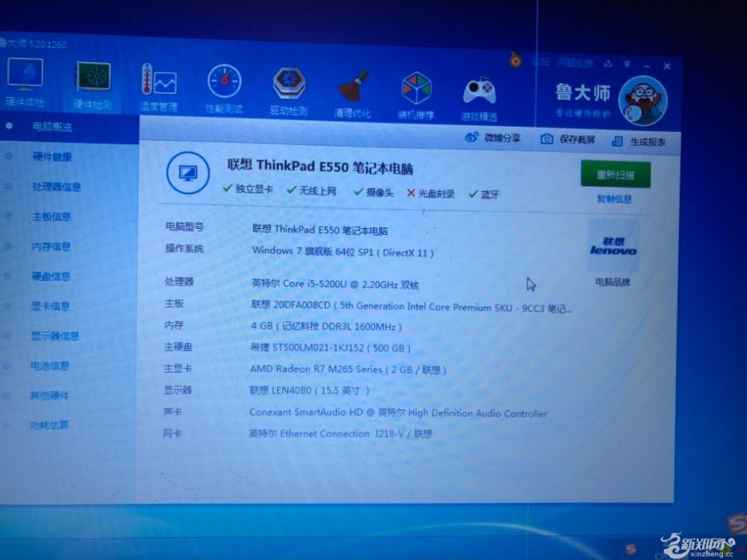Select 其他硬件 in the sidebar

[x=50, y=395]
